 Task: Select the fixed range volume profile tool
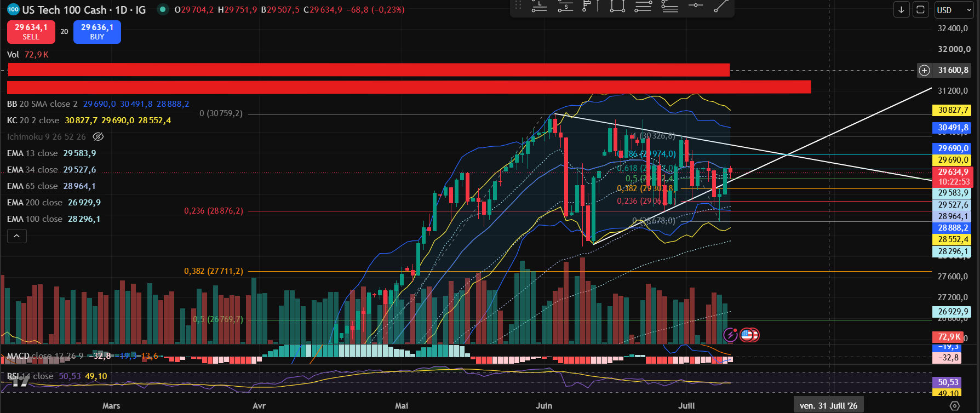click(x=591, y=7)
